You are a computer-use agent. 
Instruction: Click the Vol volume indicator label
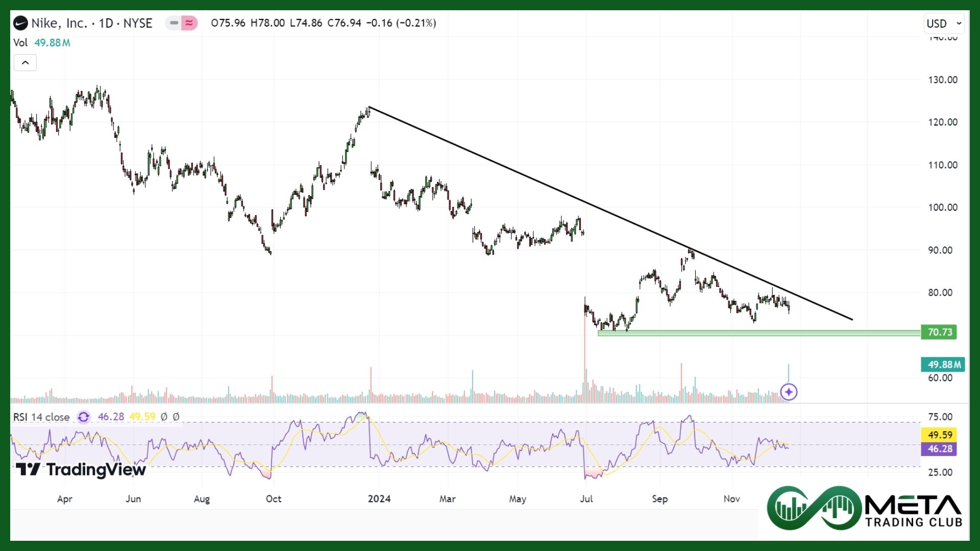pos(20,43)
